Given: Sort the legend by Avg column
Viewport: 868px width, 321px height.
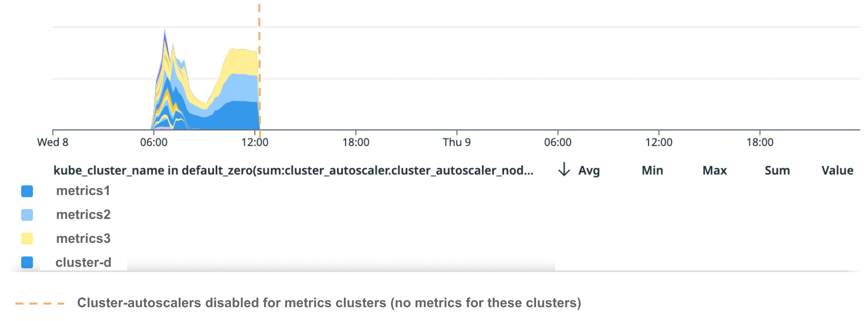Looking at the screenshot, I should point(589,170).
